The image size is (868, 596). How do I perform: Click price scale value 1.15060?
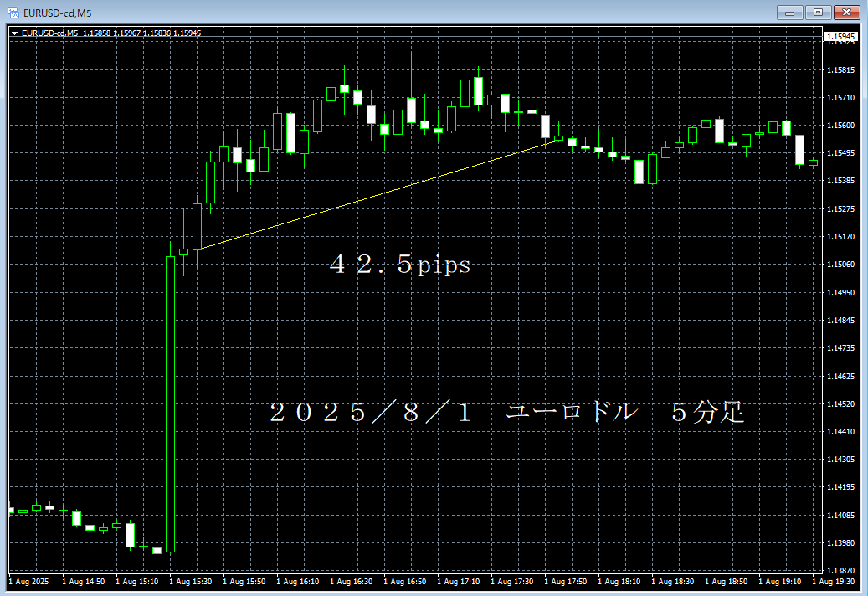[x=840, y=265]
